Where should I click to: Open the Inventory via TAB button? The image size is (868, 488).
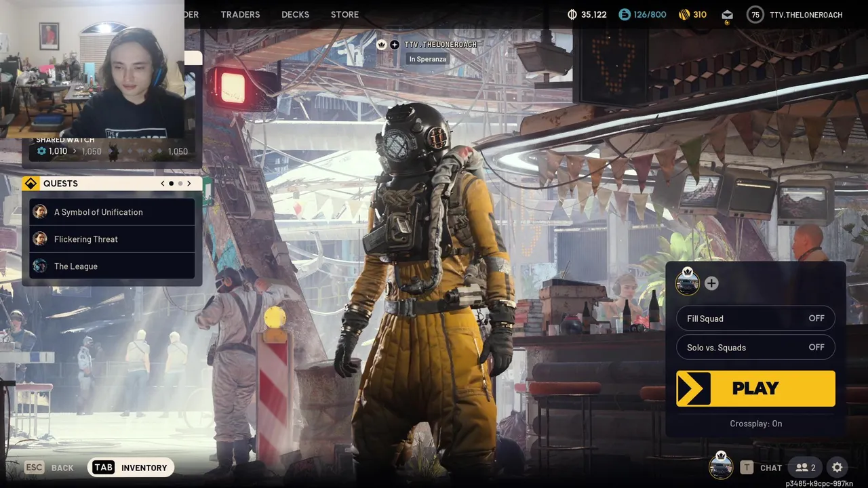click(131, 468)
